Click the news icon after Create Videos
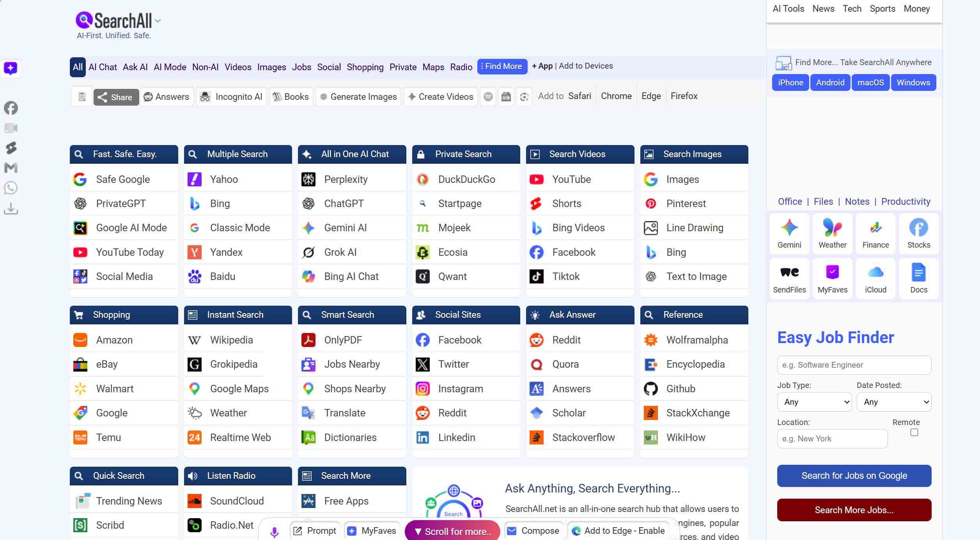Image resolution: width=980 pixels, height=540 pixels. pos(506,97)
